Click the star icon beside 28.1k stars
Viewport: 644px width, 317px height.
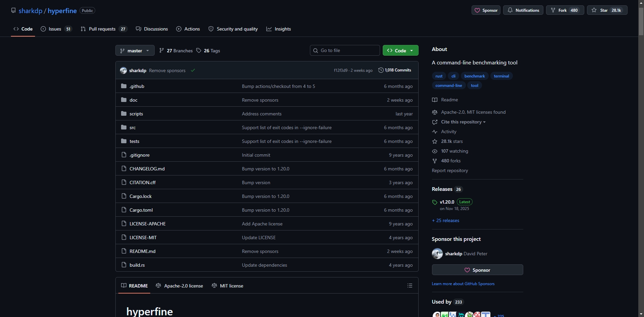pyautogui.click(x=435, y=142)
